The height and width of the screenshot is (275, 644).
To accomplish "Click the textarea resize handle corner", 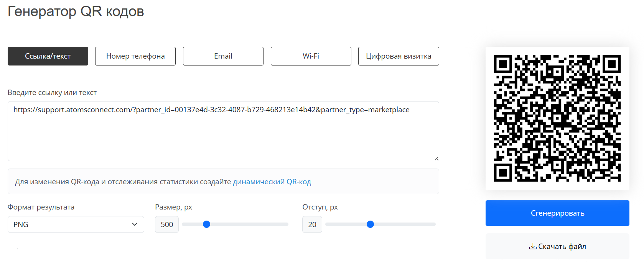I will (x=436, y=159).
